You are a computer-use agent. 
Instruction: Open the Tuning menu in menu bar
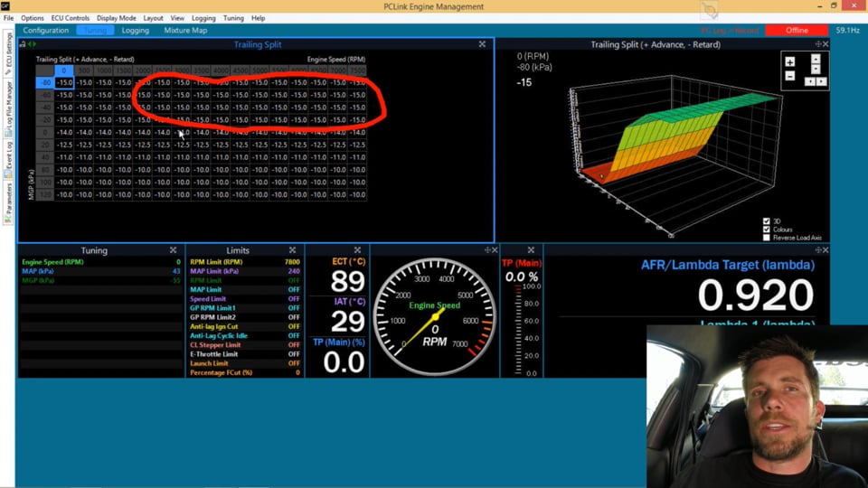(x=233, y=18)
